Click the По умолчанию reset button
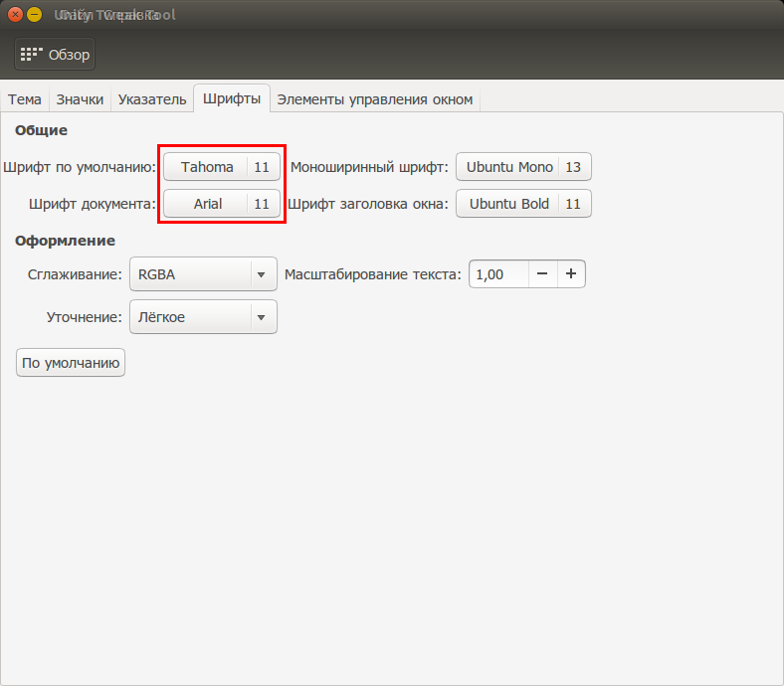Image resolution: width=784 pixels, height=686 pixels. pyautogui.click(x=71, y=363)
